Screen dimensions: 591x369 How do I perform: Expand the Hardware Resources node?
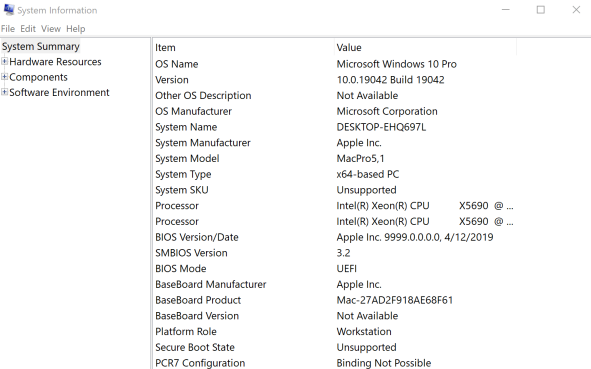[5, 61]
